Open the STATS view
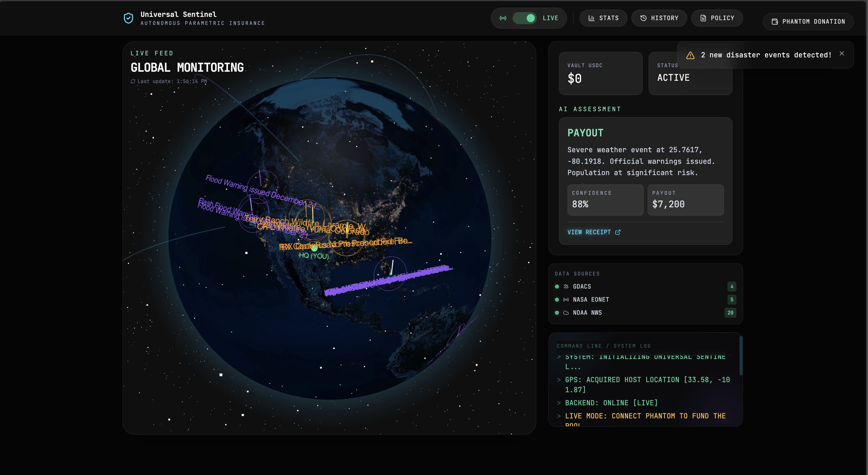Screen dimensions: 868x475 click(x=603, y=18)
